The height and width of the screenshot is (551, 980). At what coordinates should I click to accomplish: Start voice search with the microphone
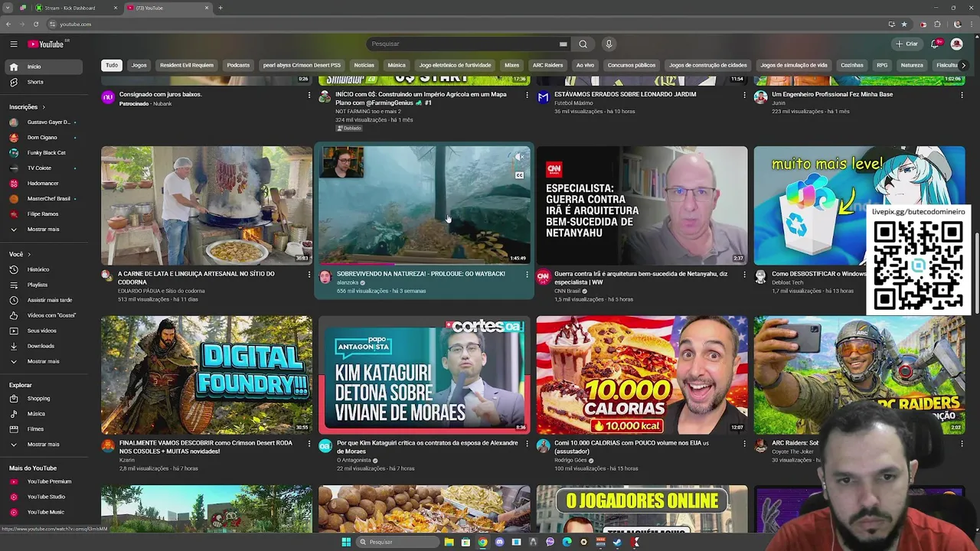[609, 44]
